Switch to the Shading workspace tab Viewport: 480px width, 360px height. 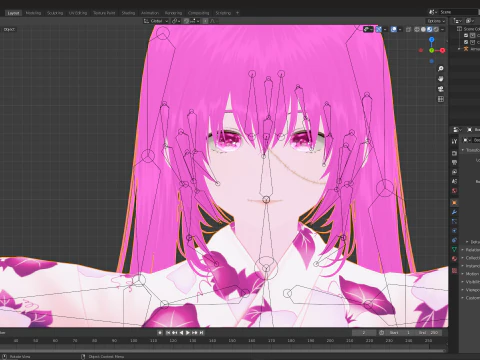[128, 13]
